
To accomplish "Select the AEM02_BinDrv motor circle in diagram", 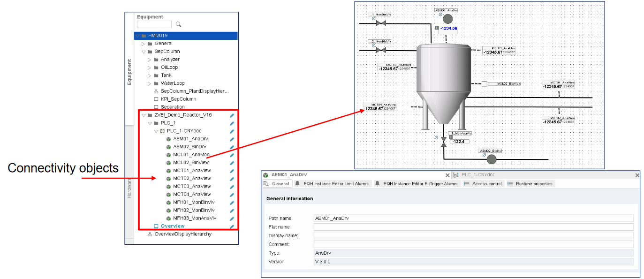I will (491, 159).
